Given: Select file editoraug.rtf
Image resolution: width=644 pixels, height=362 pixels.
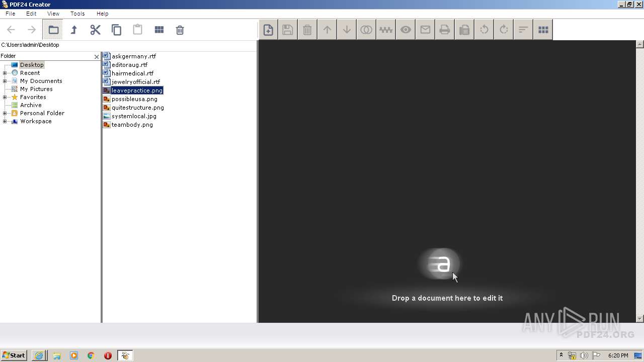Looking at the screenshot, I should pos(130,65).
